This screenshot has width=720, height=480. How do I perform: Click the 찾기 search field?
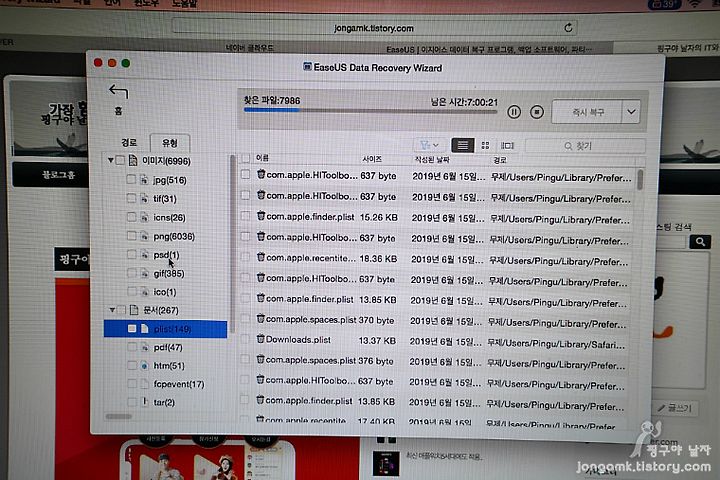click(585, 146)
